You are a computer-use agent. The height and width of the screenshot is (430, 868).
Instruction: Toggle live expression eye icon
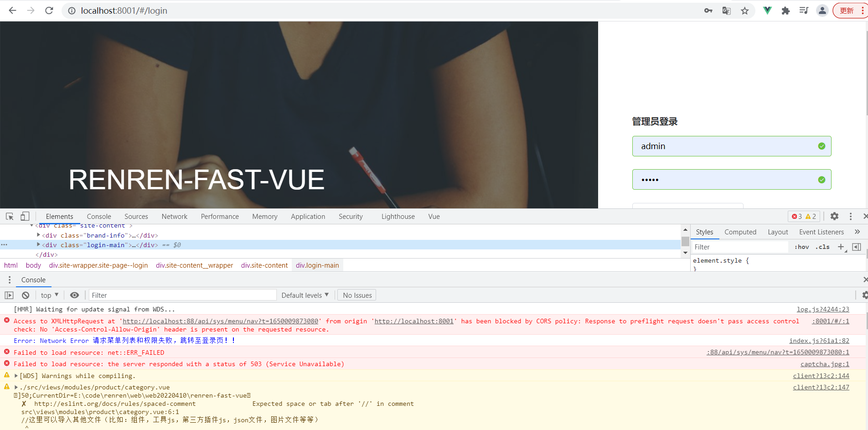click(74, 295)
